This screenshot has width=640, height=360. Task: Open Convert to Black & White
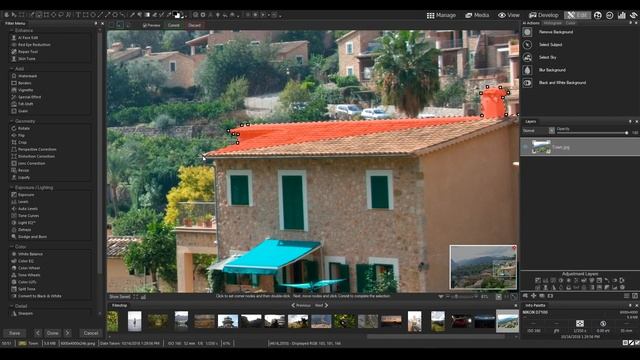pyautogui.click(x=36, y=296)
